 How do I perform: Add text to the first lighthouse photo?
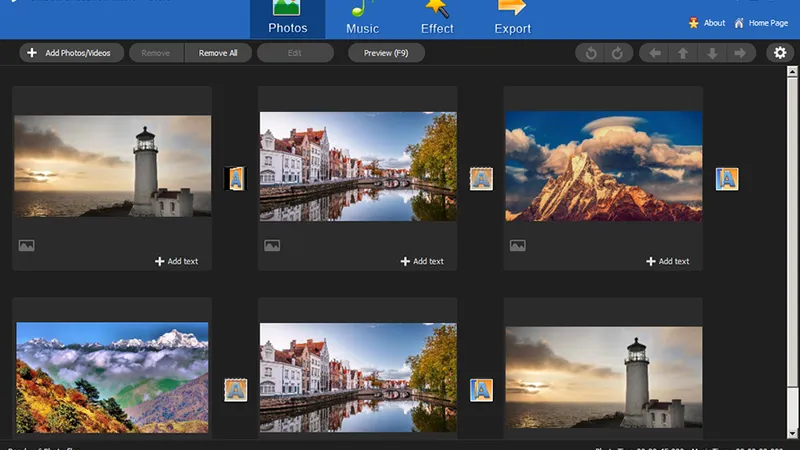coord(177,261)
